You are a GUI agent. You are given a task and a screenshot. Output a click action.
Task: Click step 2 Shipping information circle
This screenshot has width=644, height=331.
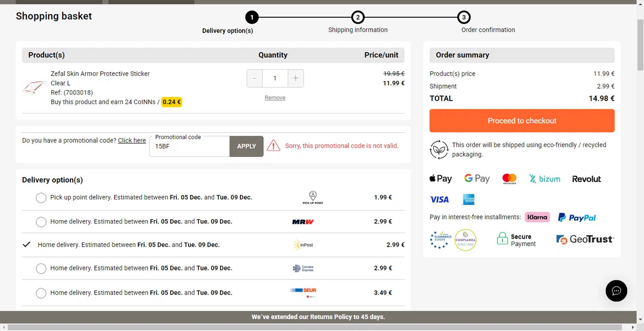tap(358, 18)
